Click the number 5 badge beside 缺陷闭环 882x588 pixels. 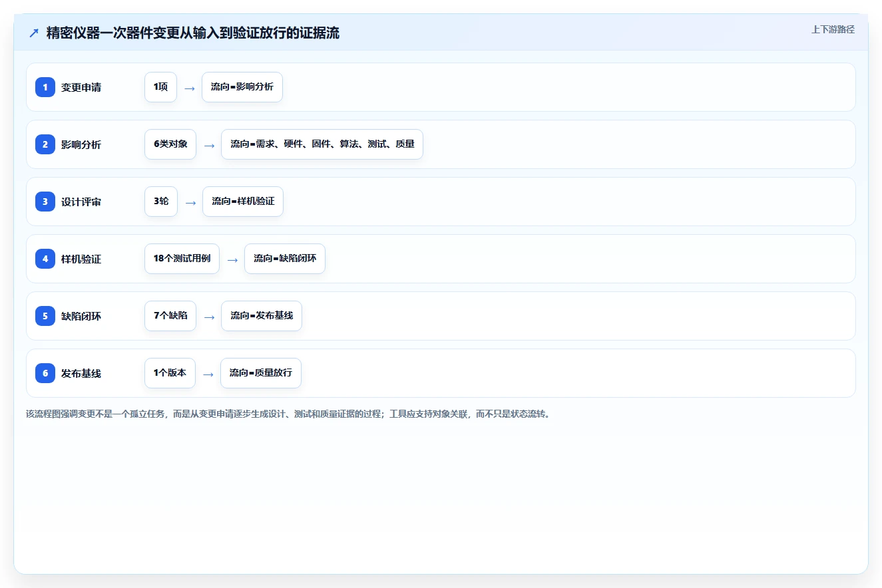[x=45, y=316]
